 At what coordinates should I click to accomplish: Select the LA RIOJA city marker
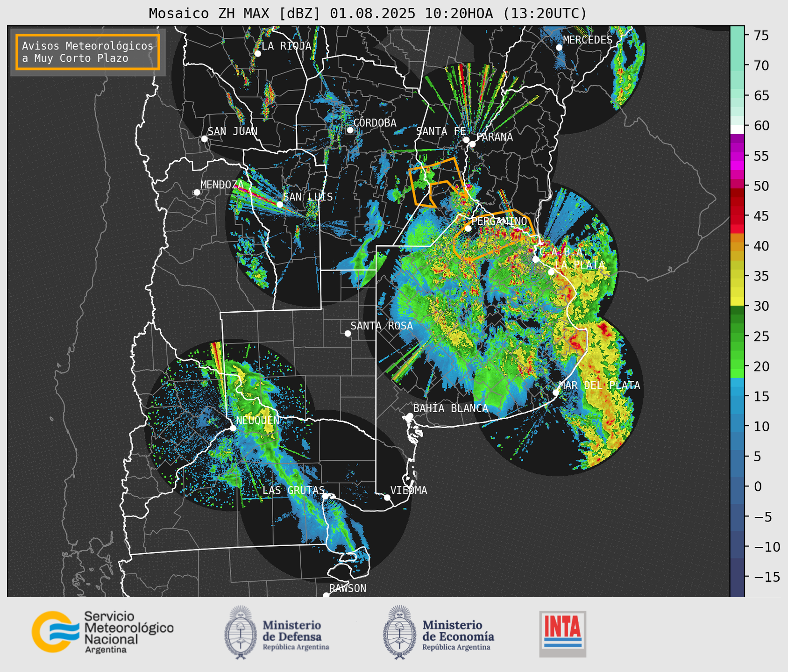pos(258,54)
